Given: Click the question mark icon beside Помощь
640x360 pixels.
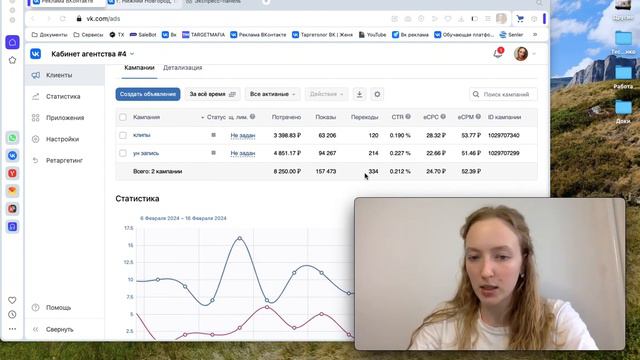Looking at the screenshot, I should point(36,307).
